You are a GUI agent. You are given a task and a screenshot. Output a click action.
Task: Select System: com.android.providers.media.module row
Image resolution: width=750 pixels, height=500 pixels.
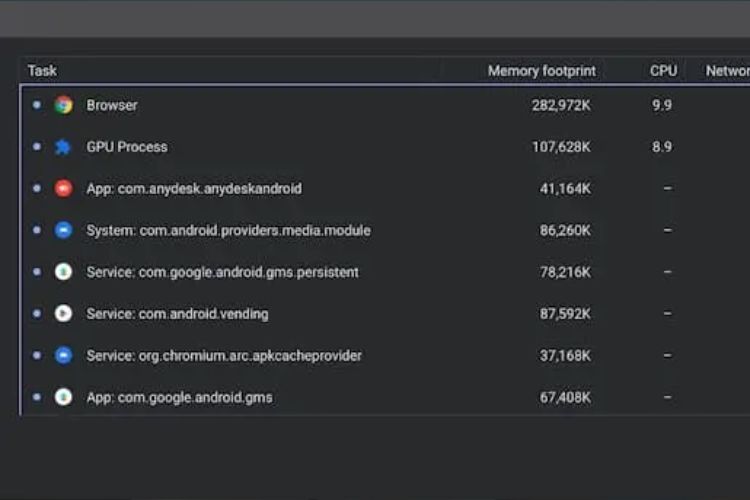(x=386, y=230)
